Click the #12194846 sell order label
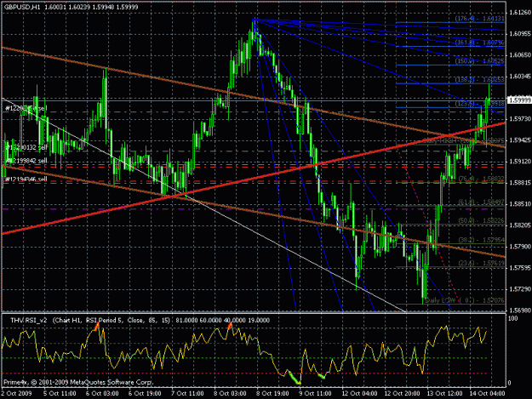 pos(26,180)
